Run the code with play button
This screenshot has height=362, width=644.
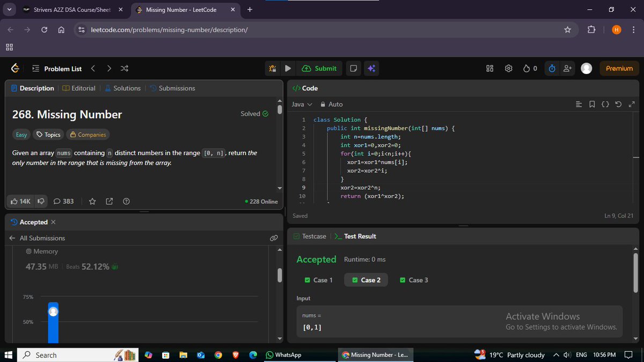coord(288,68)
